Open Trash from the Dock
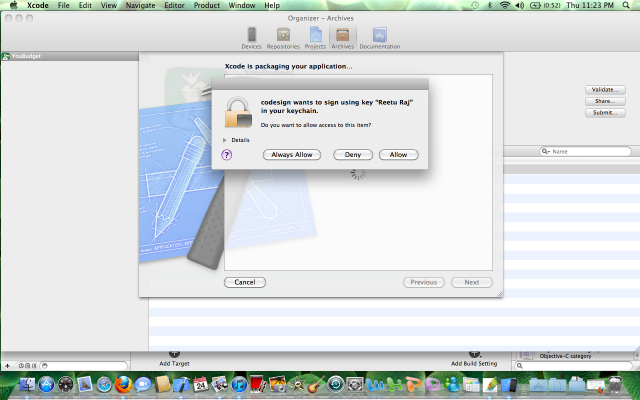 [615, 384]
